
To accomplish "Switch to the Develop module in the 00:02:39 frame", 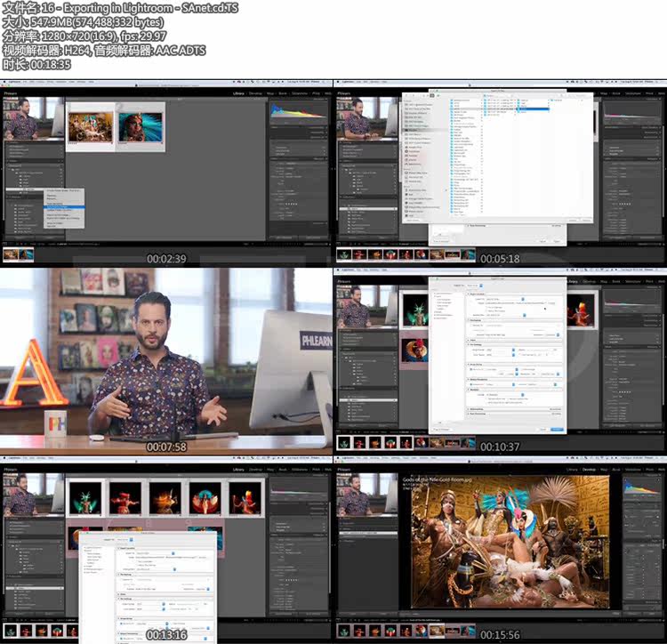I will [255, 93].
